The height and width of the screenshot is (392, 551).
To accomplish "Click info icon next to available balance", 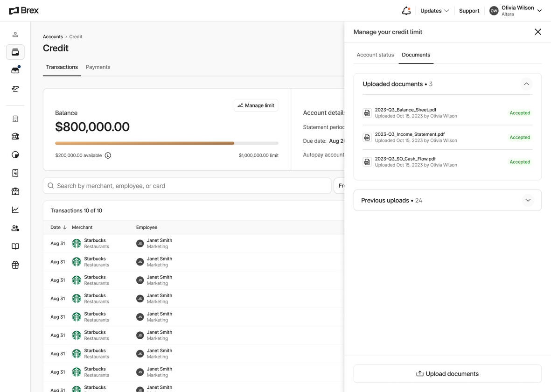I will pos(108,155).
